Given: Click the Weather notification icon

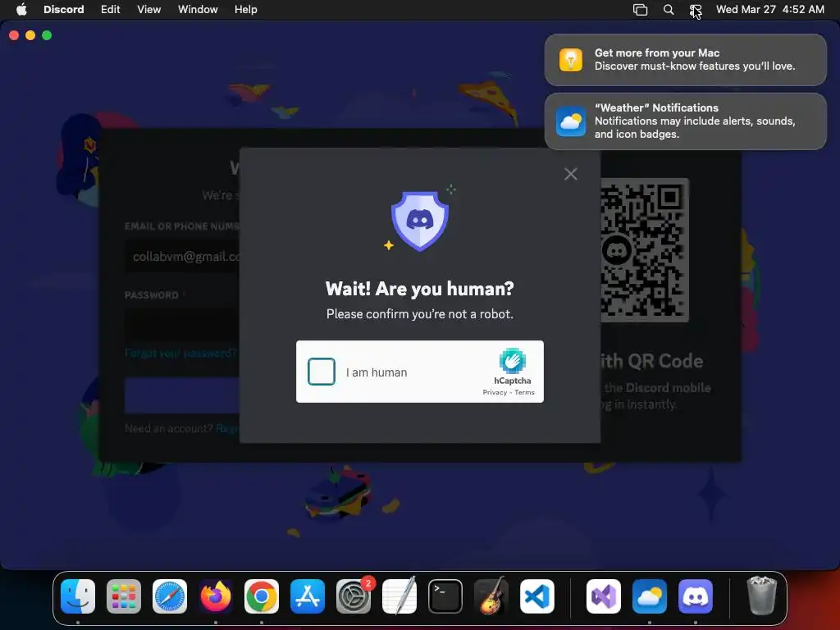Looking at the screenshot, I should pos(571,121).
